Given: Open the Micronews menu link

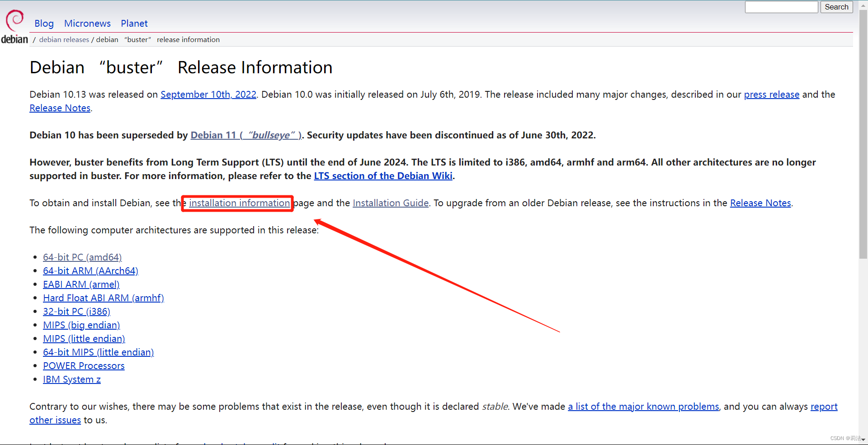Looking at the screenshot, I should coord(87,24).
